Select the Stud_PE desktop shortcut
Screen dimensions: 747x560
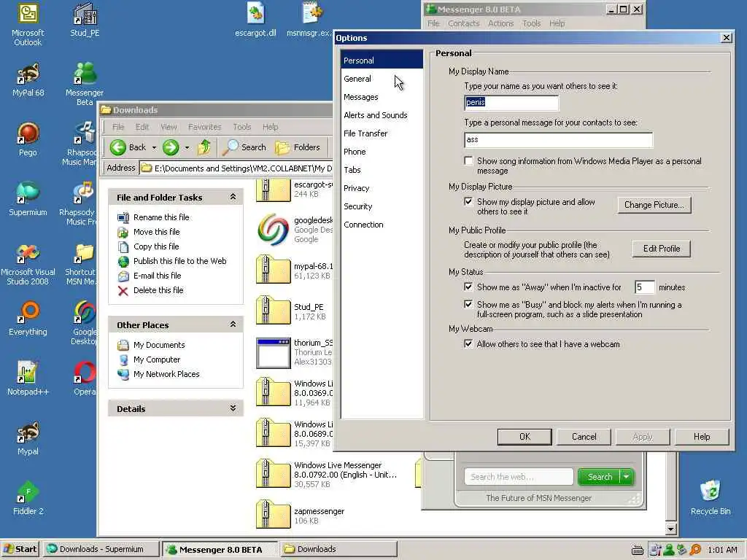click(85, 20)
